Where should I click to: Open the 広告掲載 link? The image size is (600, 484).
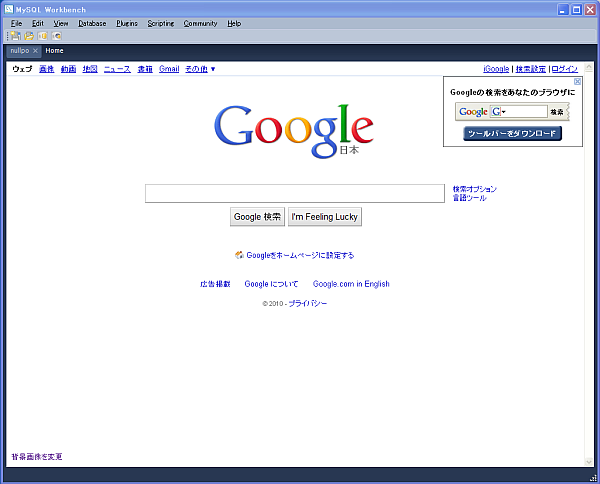[215, 284]
